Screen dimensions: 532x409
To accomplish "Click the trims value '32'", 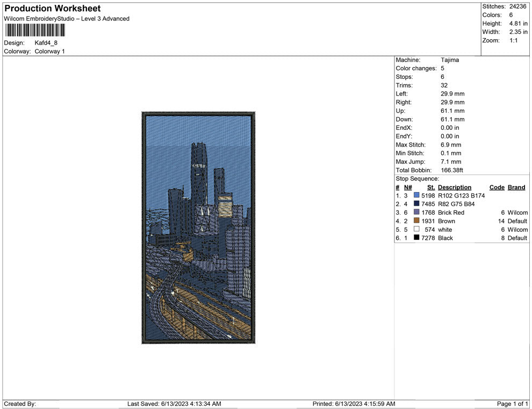I will click(444, 85).
